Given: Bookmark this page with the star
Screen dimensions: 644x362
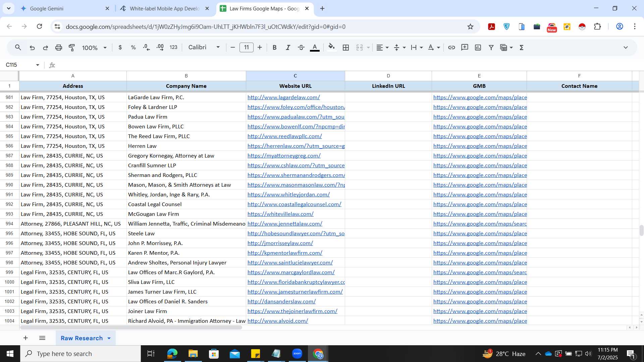Looking at the screenshot, I should coord(470,26).
